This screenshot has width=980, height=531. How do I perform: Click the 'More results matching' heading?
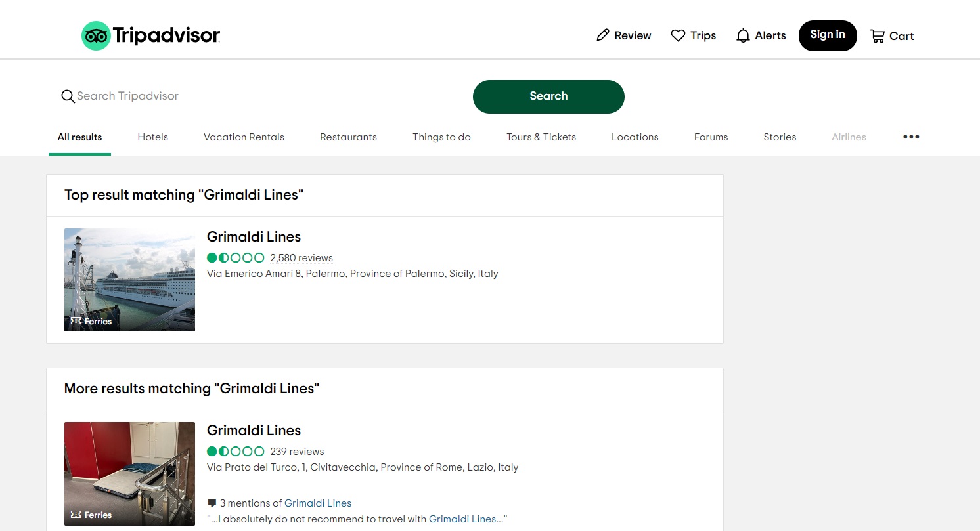coord(192,389)
